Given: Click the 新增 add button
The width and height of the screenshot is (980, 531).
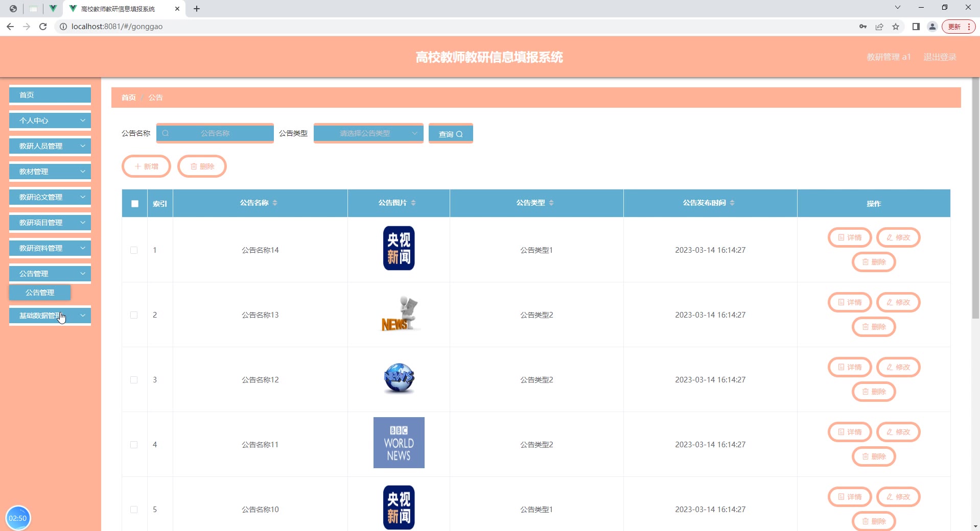Looking at the screenshot, I should click(146, 166).
